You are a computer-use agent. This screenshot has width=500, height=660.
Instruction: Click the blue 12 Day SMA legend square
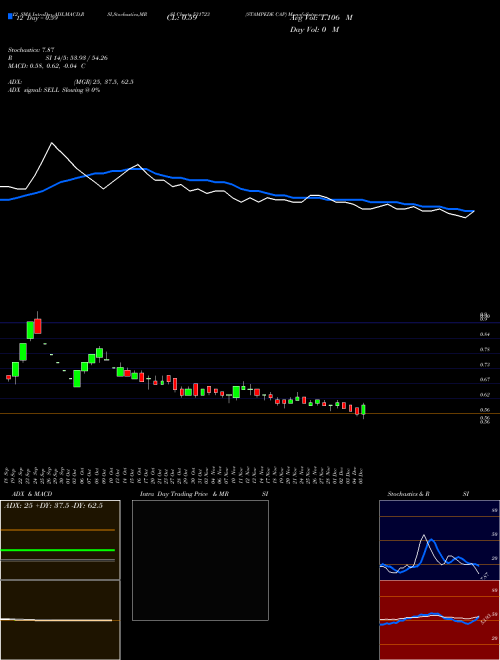tap(11, 16)
